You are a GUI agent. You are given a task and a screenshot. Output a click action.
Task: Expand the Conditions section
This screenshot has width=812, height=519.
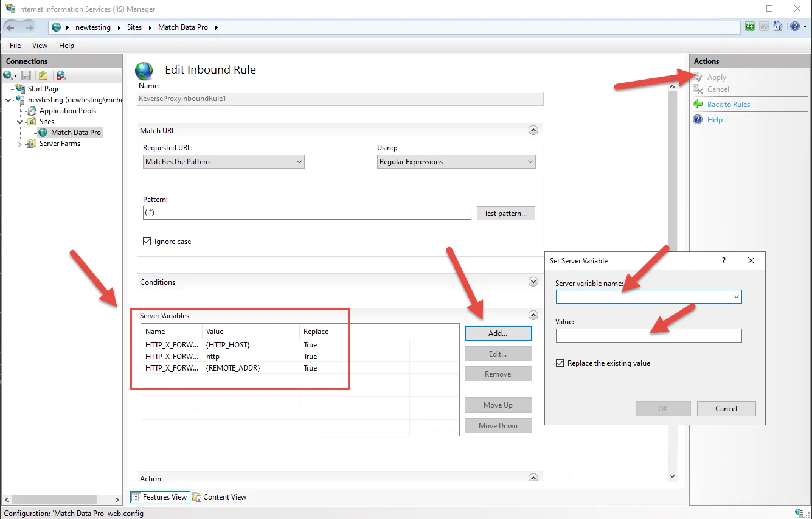[533, 282]
